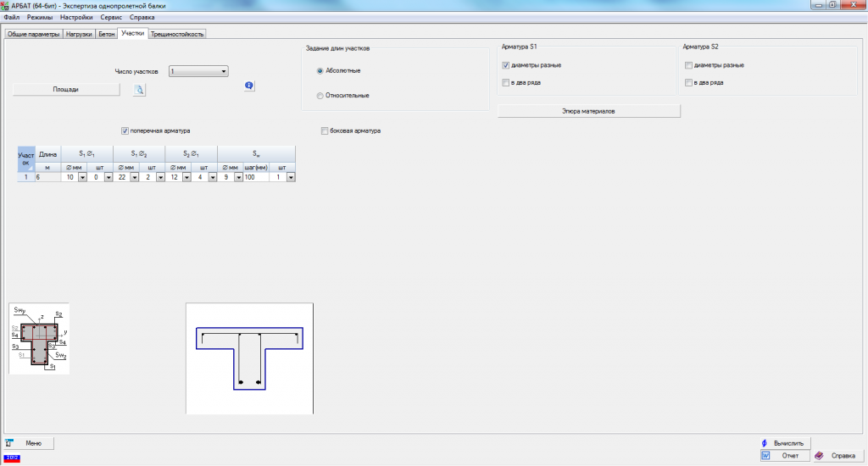Open S1 ∅1 diameter dropdown showing 10
The image size is (868, 466).
(82, 177)
